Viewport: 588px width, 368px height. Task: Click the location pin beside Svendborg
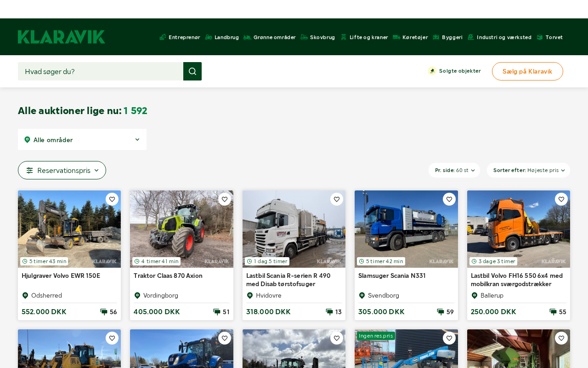tap(362, 295)
